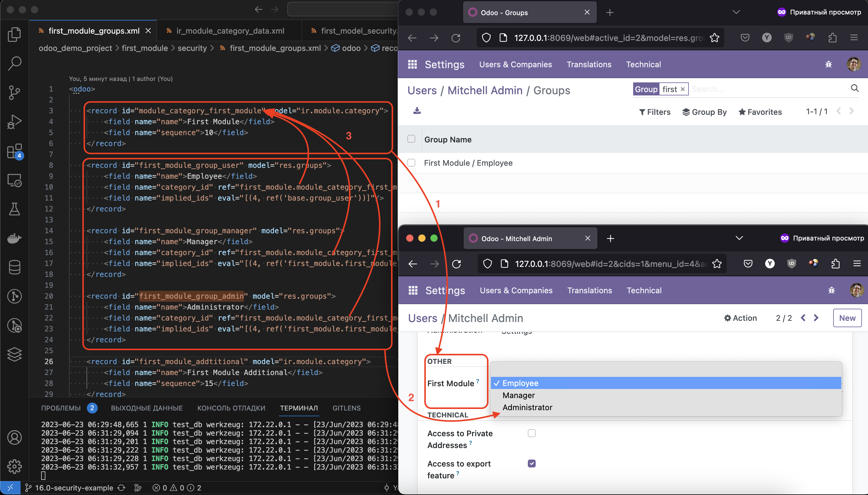Image resolution: width=868 pixels, height=495 pixels.
Task: Open the Manage gear in VS Code
Action: [x=14, y=467]
